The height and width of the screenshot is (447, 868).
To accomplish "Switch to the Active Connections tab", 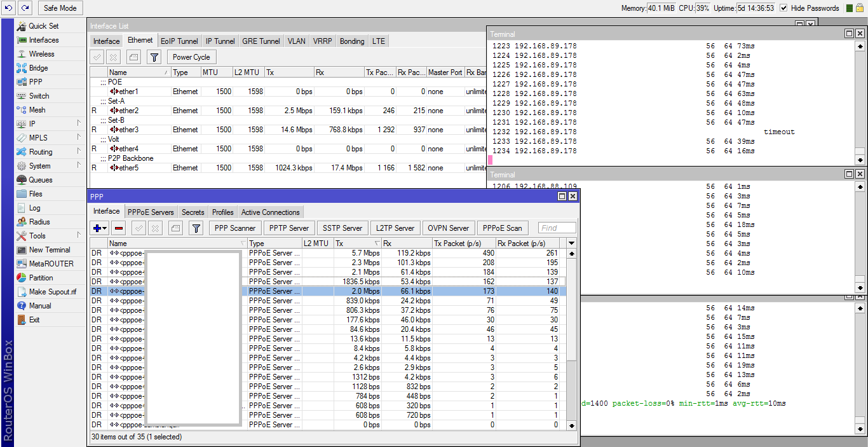I will click(x=270, y=212).
